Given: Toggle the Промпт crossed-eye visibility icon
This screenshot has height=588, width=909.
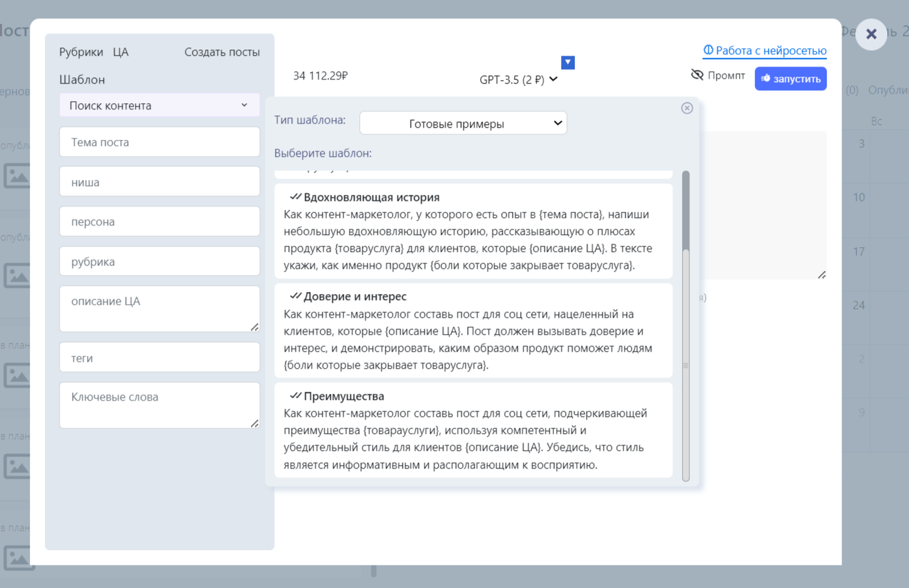Looking at the screenshot, I should click(696, 75).
